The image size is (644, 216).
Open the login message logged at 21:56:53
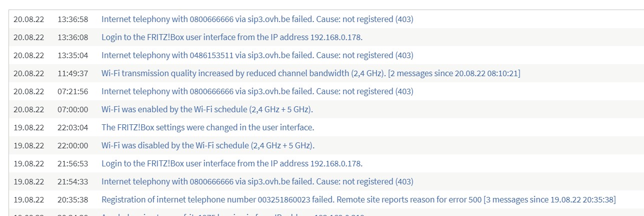(231, 163)
